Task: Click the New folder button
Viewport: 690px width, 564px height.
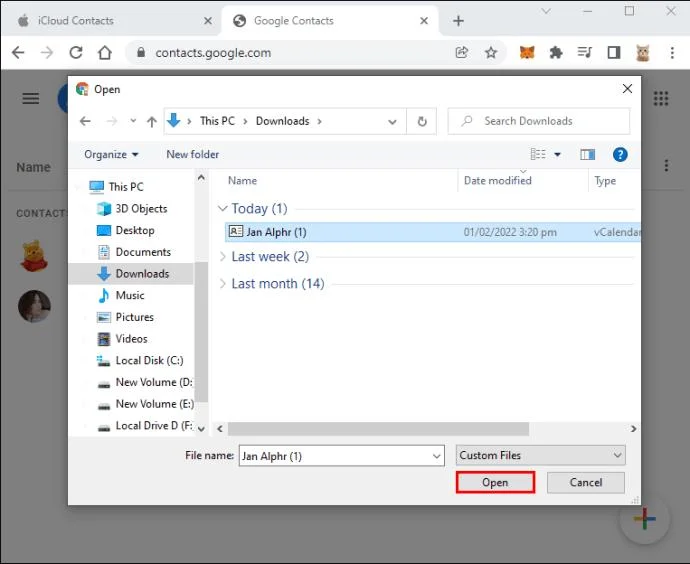Action: click(192, 154)
